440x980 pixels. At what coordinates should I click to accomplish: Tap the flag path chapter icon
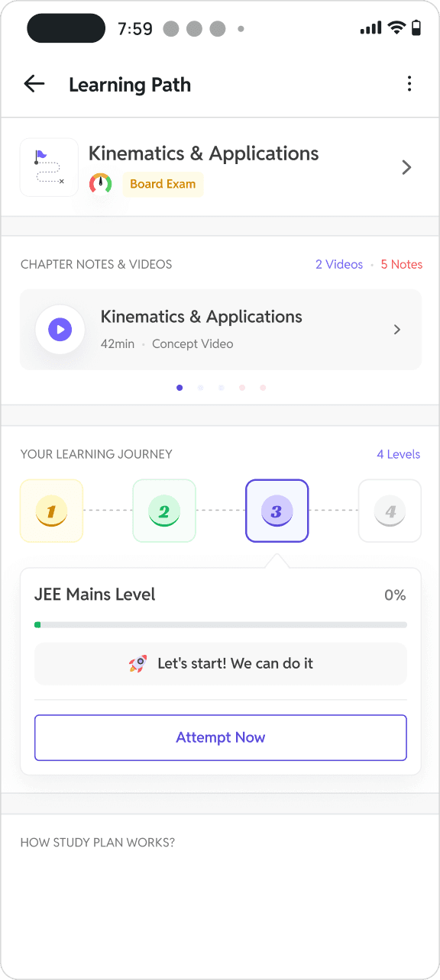[x=49, y=167]
